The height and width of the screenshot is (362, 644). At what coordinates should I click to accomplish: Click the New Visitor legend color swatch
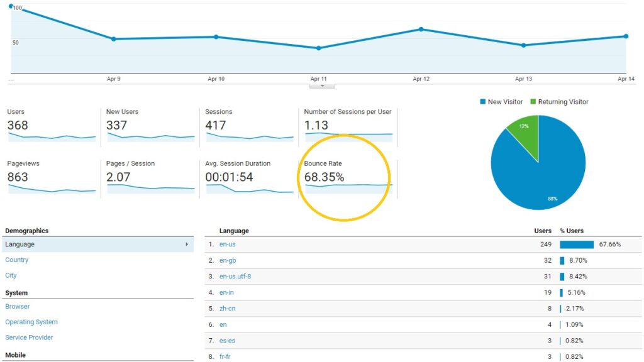tap(482, 102)
